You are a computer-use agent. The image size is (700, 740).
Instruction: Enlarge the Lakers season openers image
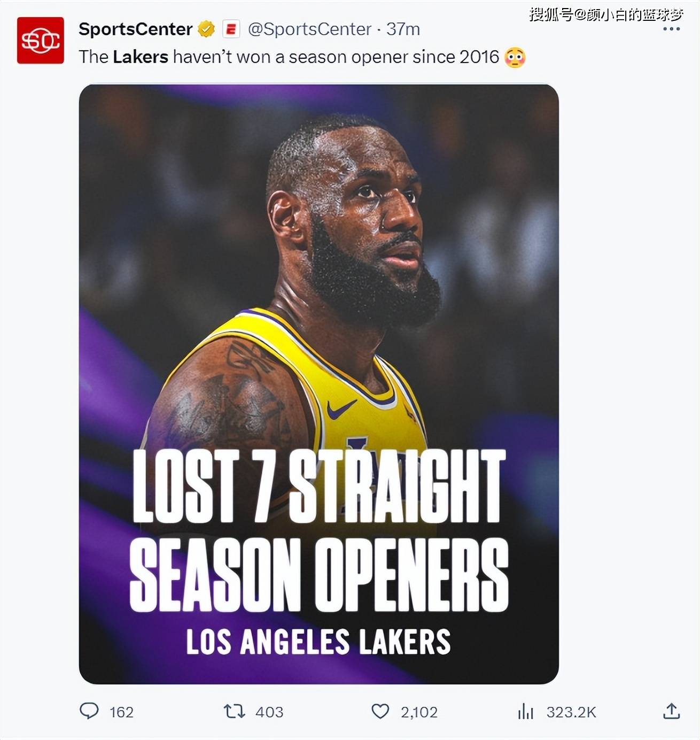[x=318, y=384]
